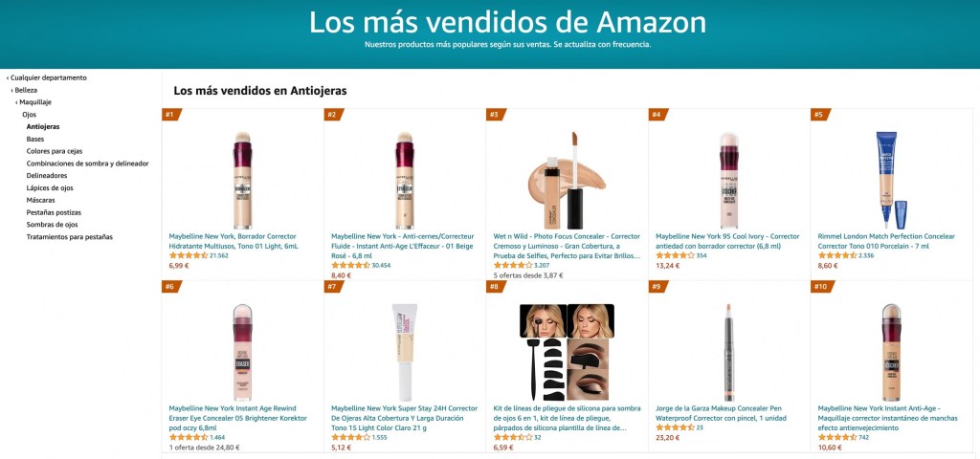Navigate up to the Belleza category
980x459 pixels.
coord(24,90)
